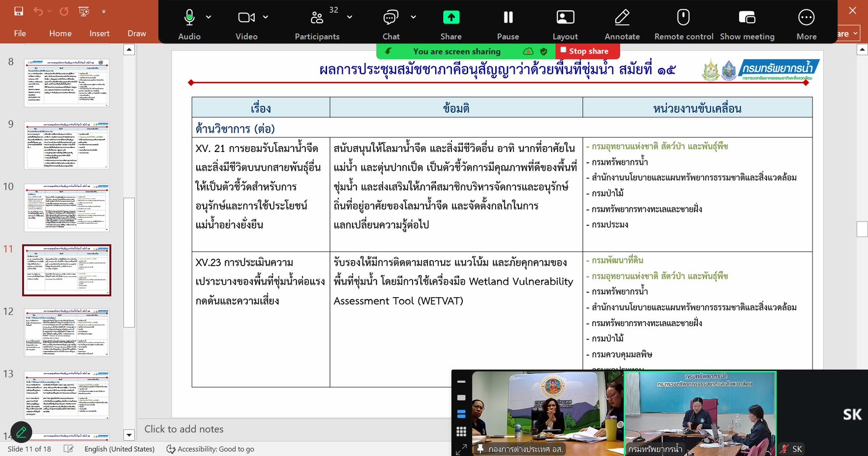Select the SK participant tile

tap(822, 413)
